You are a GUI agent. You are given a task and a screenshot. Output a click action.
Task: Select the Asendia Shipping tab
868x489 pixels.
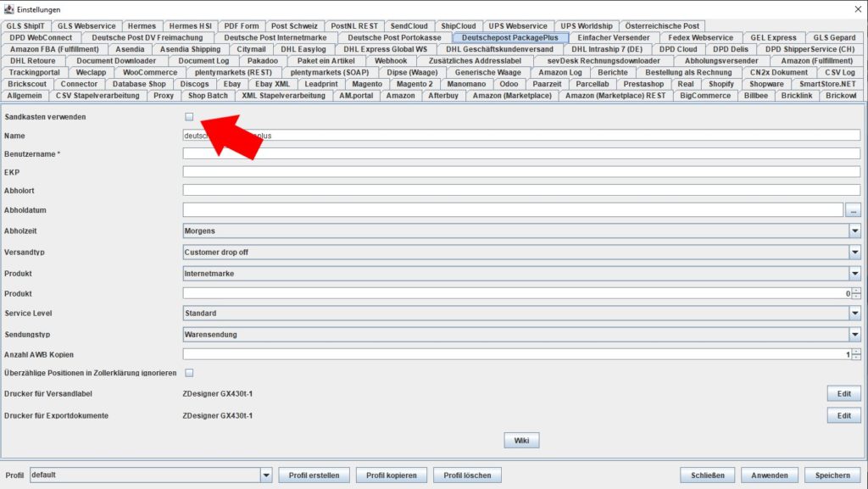(190, 49)
